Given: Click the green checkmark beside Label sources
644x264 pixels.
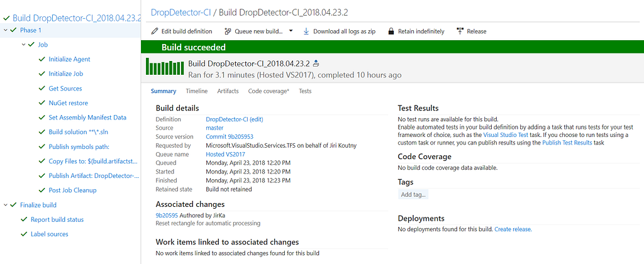Looking at the screenshot, I should tap(23, 234).
